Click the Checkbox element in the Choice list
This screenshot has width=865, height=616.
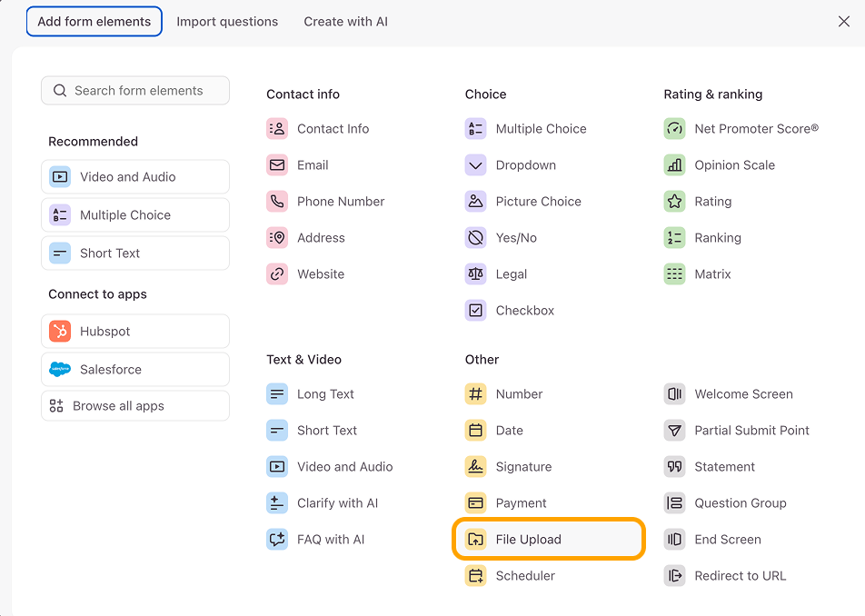510,311
